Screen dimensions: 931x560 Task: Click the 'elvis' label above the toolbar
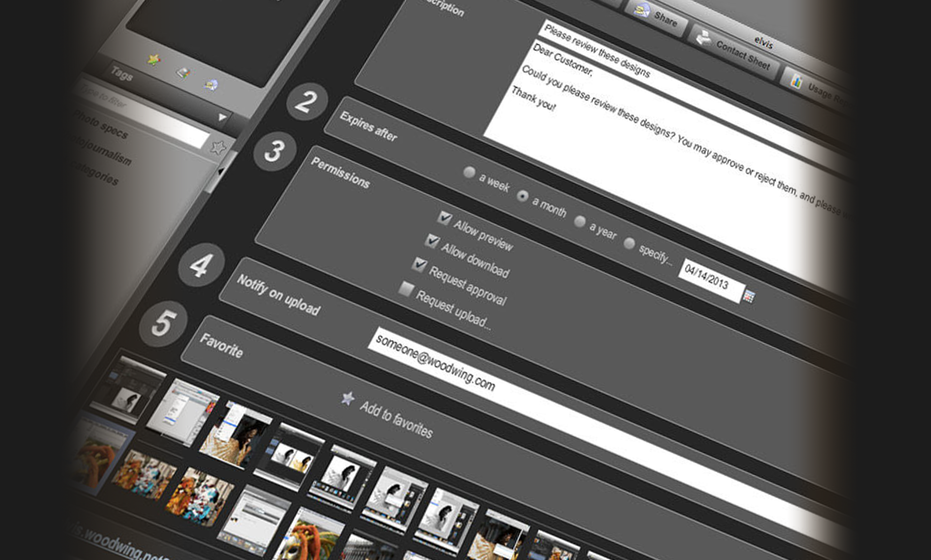click(x=763, y=42)
